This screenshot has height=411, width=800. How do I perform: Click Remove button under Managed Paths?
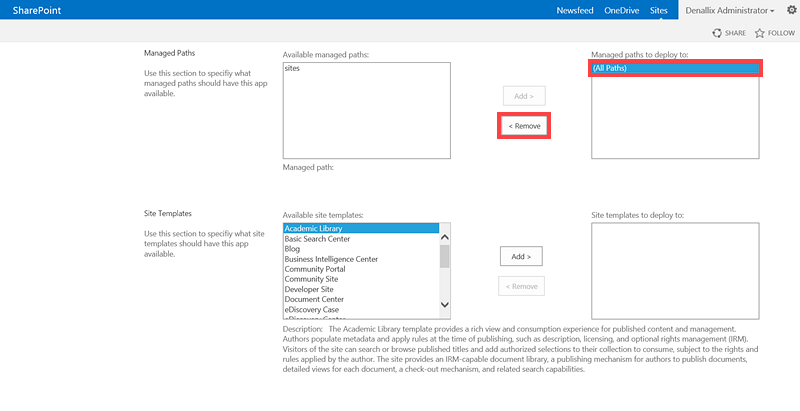524,126
